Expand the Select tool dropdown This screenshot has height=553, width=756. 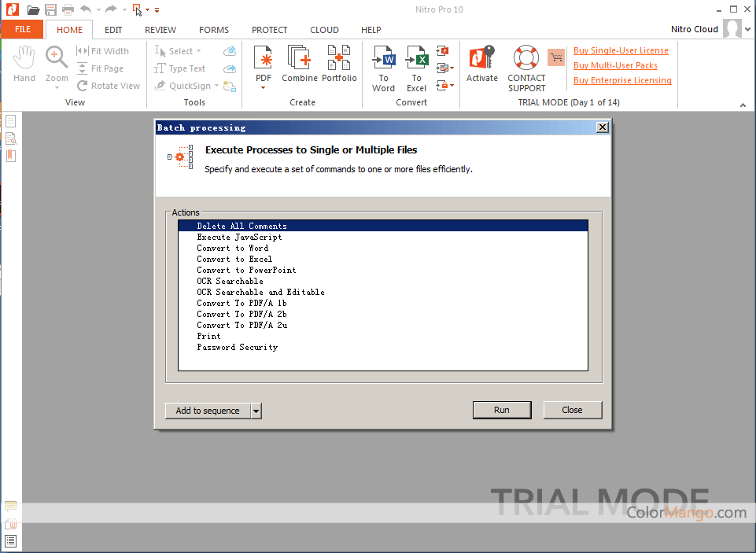(x=199, y=51)
